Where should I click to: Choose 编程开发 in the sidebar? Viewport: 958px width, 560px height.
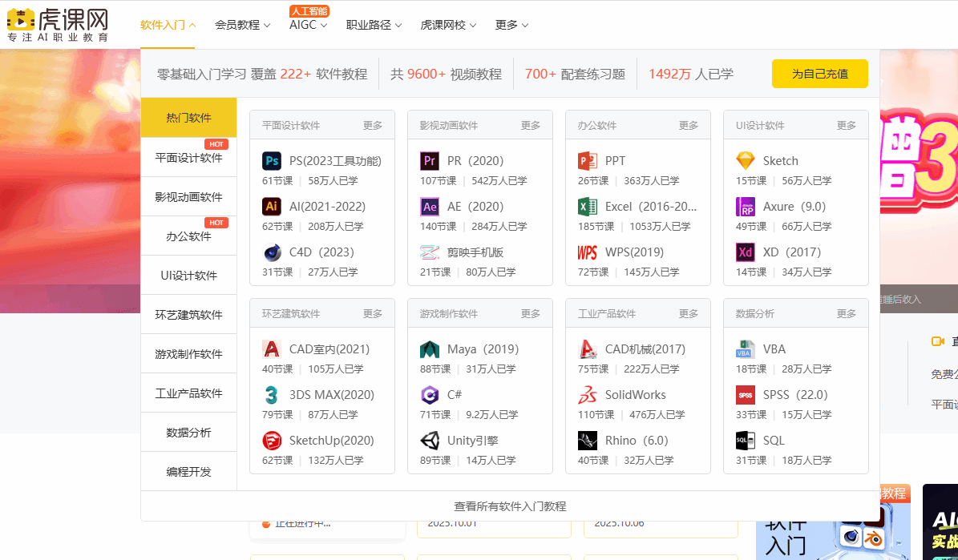188,472
